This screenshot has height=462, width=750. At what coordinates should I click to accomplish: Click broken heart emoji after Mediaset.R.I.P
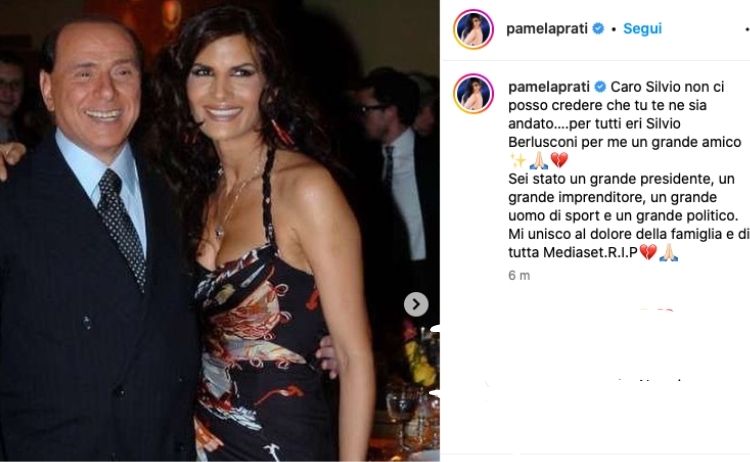click(648, 252)
